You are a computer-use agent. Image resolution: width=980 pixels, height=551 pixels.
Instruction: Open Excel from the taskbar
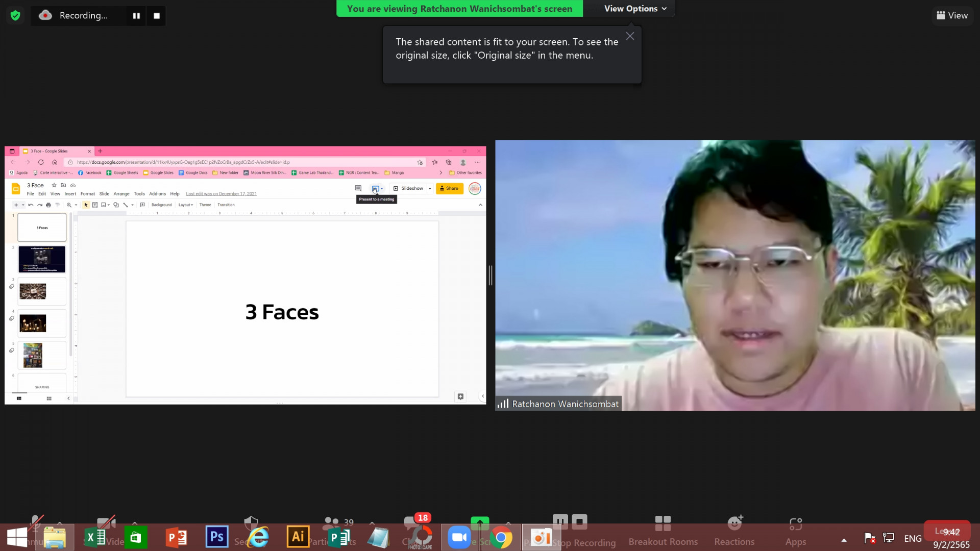click(95, 537)
